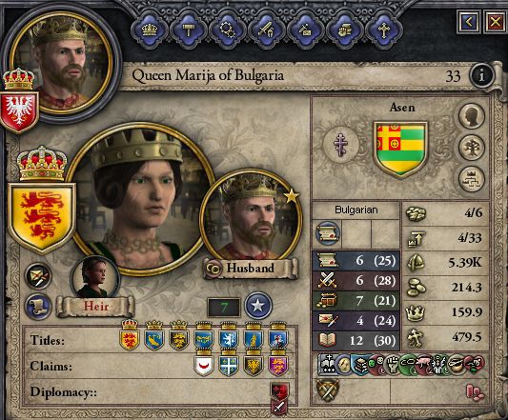Click the Orthodox religion cross icon
Image resolution: width=508 pixels, height=420 pixels.
[341, 145]
